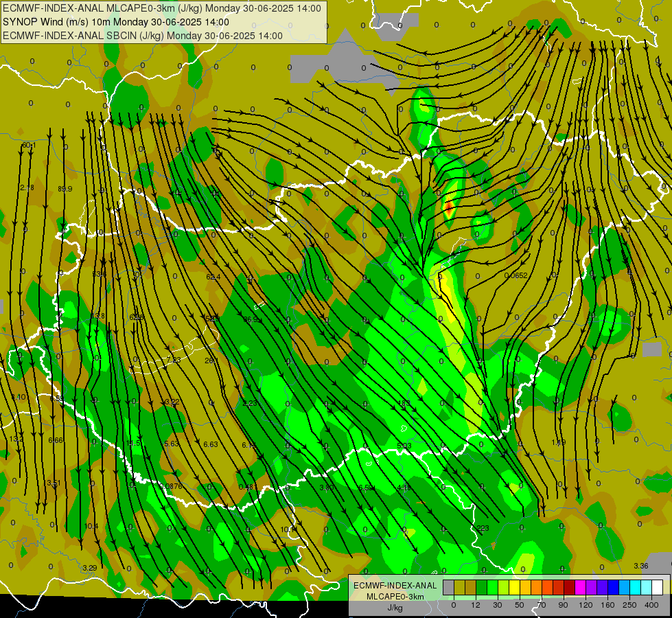The width and height of the screenshot is (672, 618).
Task: Click the map value 2.18
Action: pyautogui.click(x=27, y=187)
